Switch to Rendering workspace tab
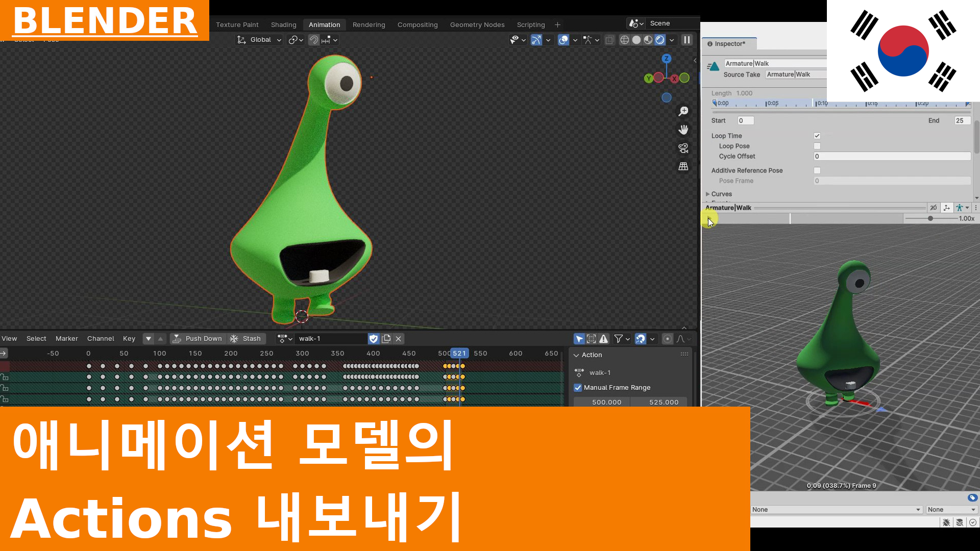The height and width of the screenshot is (551, 980). (x=369, y=24)
